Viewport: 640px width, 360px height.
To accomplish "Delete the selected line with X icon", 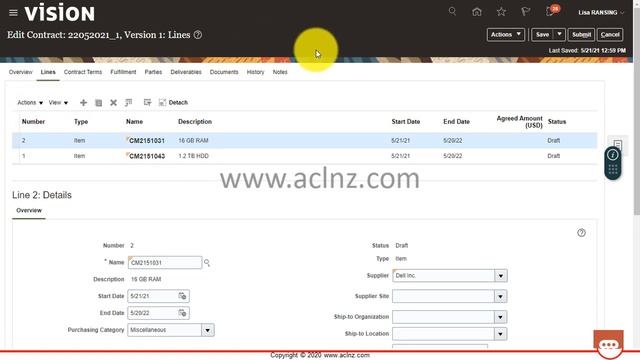I will point(113,102).
